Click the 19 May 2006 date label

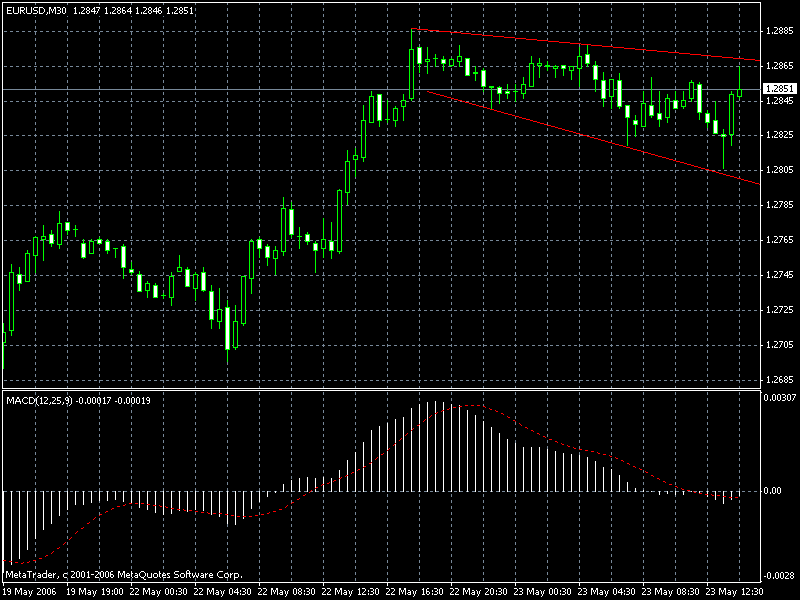(29, 592)
